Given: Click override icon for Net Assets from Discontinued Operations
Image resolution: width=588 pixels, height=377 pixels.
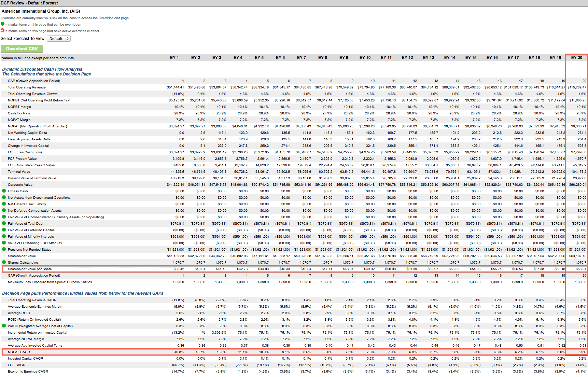Looking at the screenshot, I should click(x=4, y=197).
